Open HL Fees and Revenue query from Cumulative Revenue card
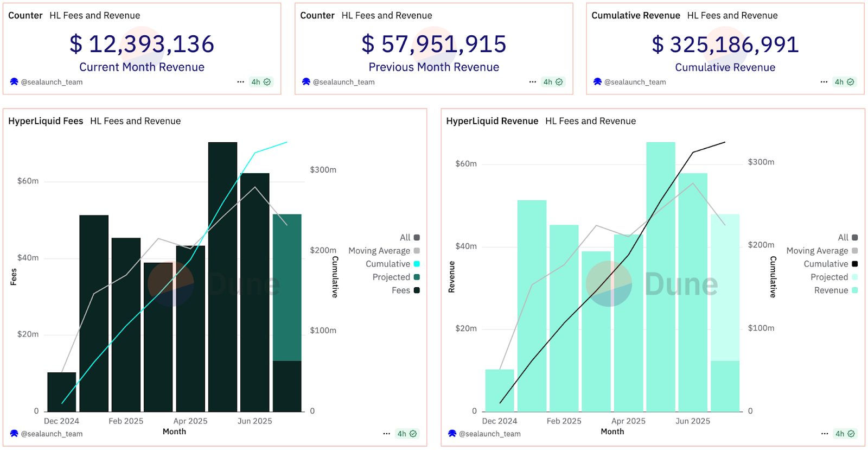This screenshot has height=450, width=868. (732, 16)
